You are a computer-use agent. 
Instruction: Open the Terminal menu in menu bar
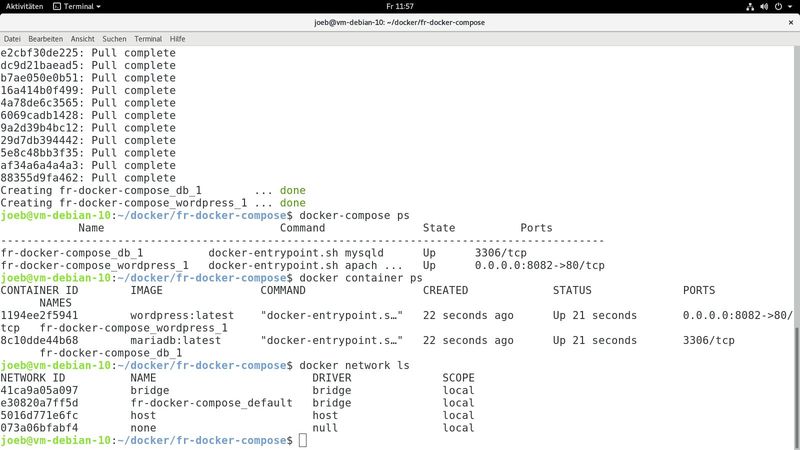pyautogui.click(x=148, y=39)
